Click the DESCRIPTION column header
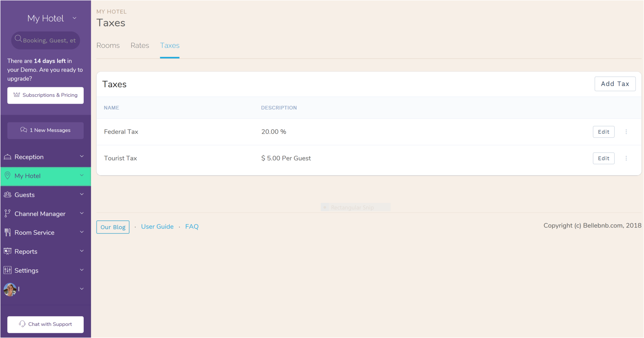 click(279, 108)
